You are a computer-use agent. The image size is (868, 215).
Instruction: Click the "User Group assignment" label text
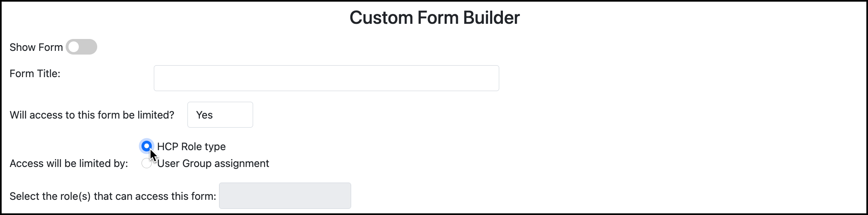pyautogui.click(x=213, y=163)
